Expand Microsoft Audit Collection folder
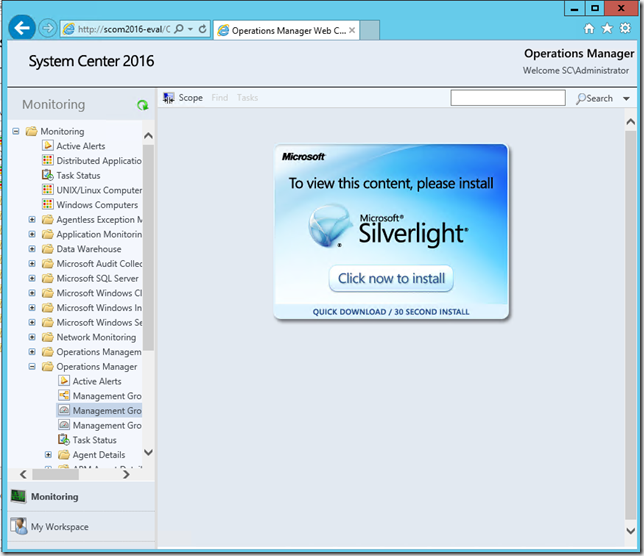Viewport: 644px width, 556px height. click(x=32, y=264)
